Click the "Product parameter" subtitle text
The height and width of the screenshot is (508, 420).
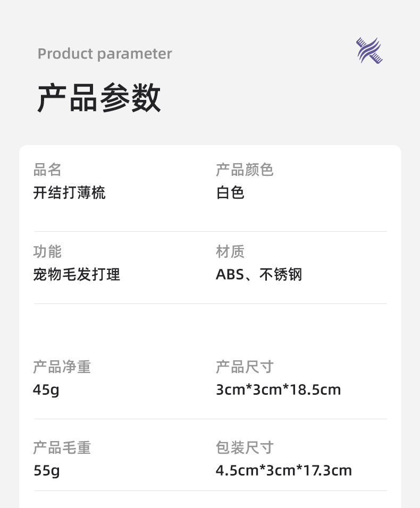(x=105, y=54)
